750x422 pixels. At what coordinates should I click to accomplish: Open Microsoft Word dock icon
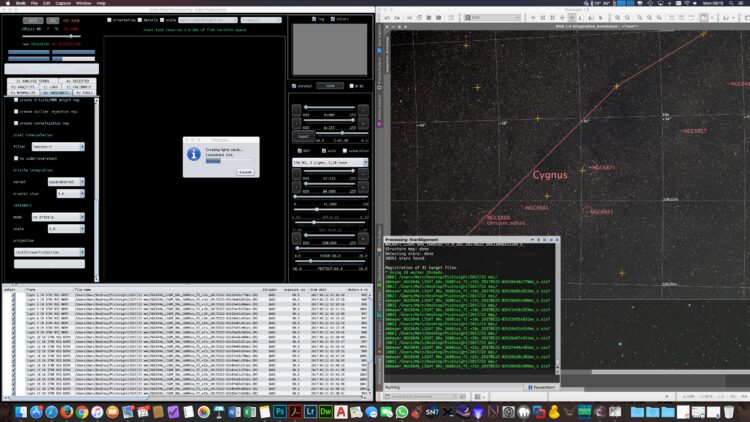[x=234, y=411]
